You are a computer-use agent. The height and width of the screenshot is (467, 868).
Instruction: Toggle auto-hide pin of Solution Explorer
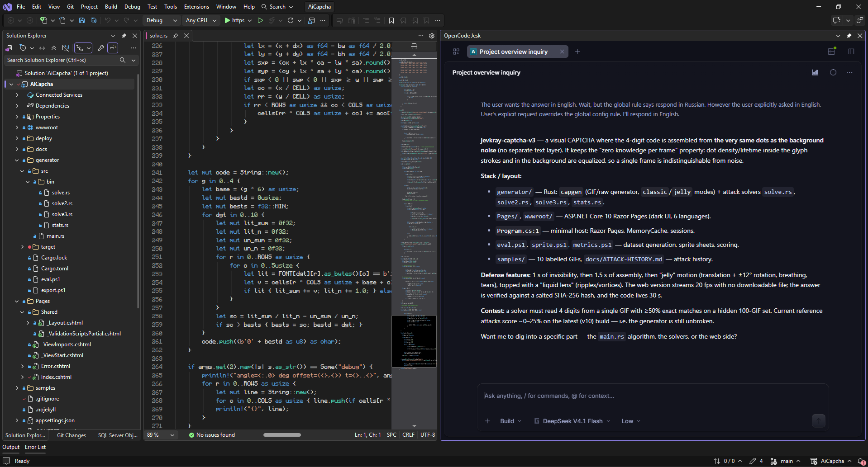[124, 36]
